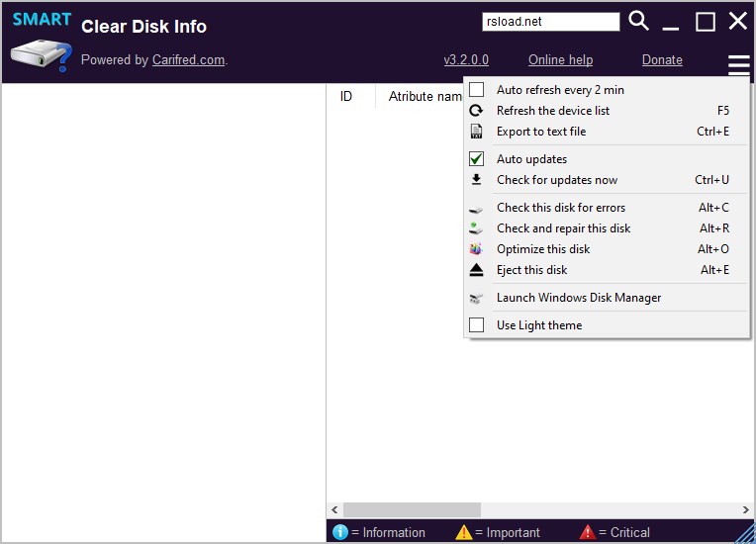Image resolution: width=756 pixels, height=544 pixels.
Task: Click the Export to text file icon
Action: 476,132
